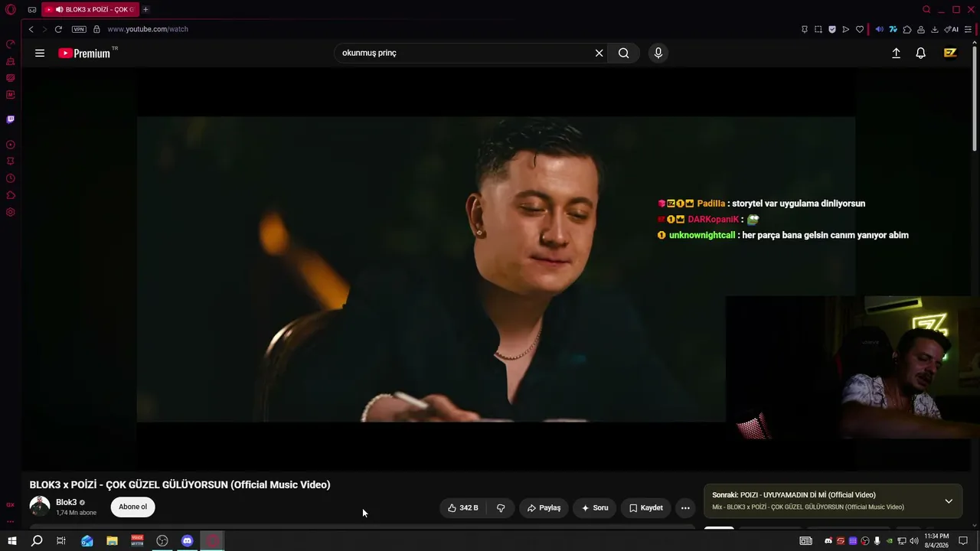Viewport: 980px width, 551px height.
Task: Pin the page with the pinboard icon
Action: [805, 29]
